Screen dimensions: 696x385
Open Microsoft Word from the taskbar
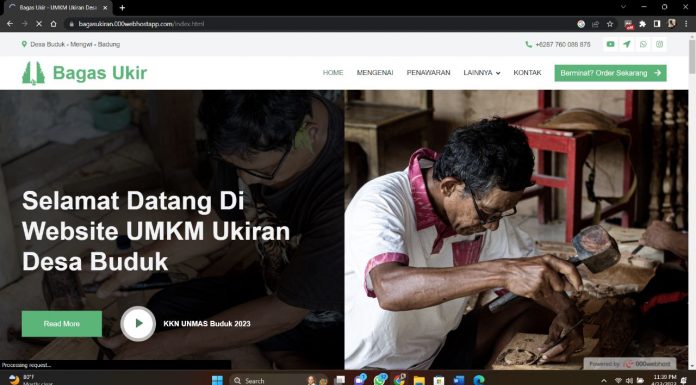(x=459, y=380)
